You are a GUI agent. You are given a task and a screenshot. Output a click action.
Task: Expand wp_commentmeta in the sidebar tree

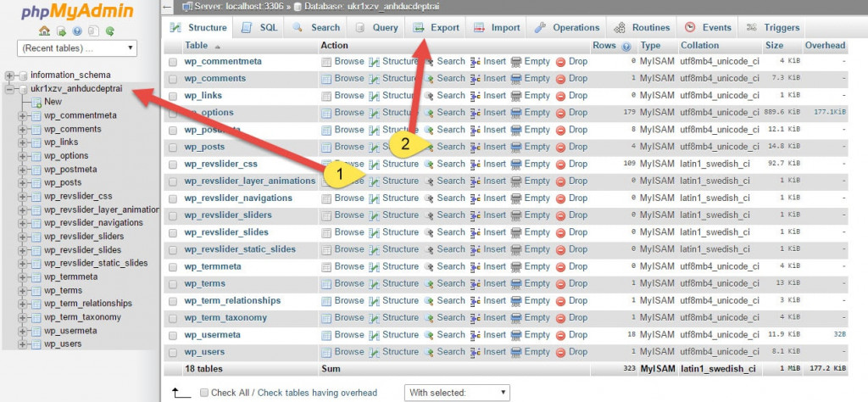coord(23,115)
